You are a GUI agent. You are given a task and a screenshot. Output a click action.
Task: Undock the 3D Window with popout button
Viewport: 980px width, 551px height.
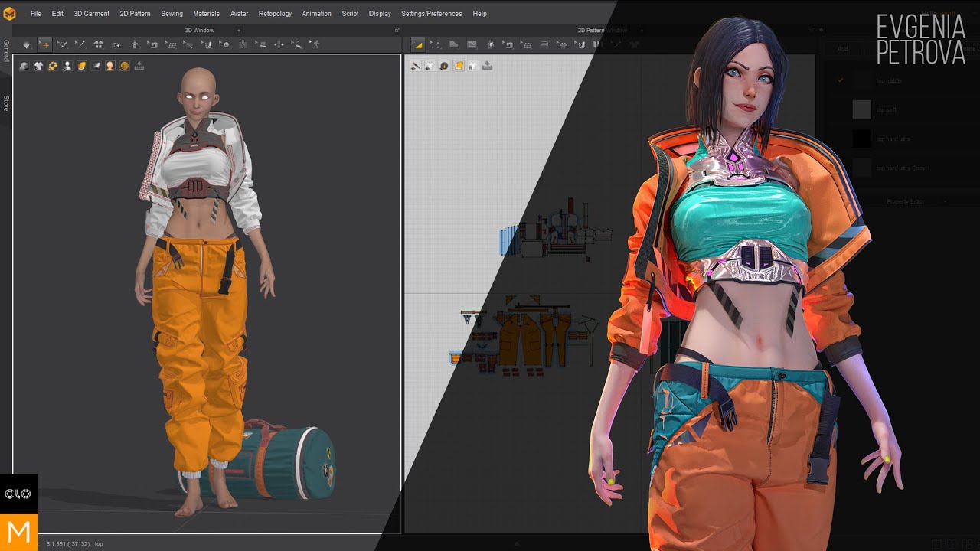point(397,31)
